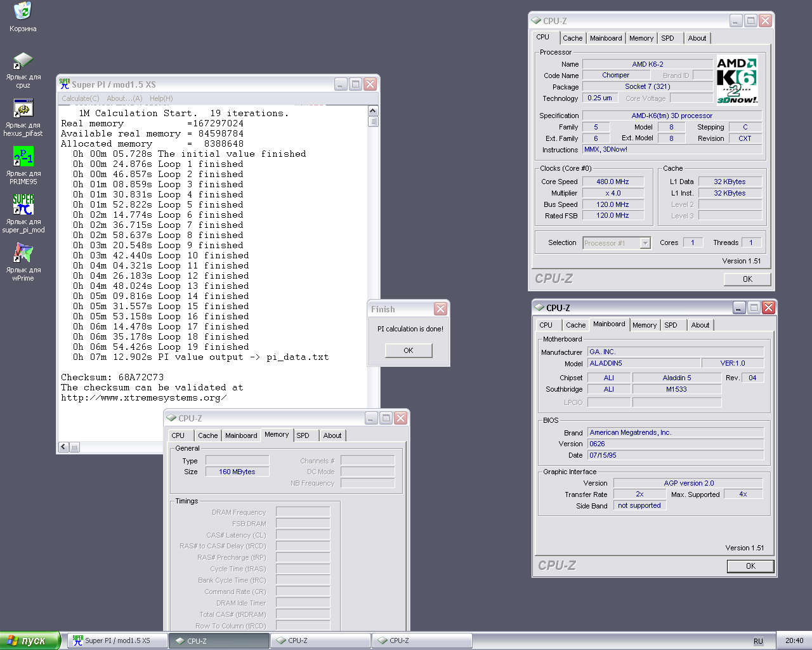Click the xtremesystems.org URL text
This screenshot has height=650, width=812.
143,397
